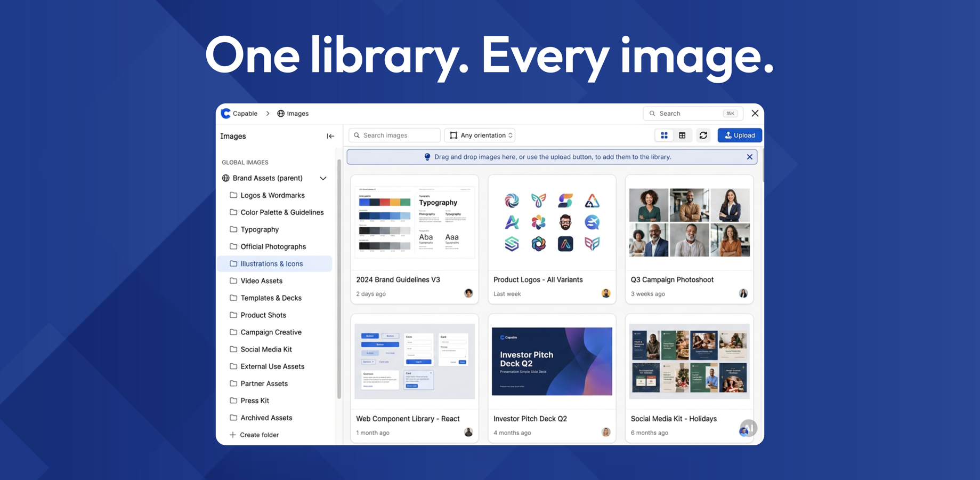Click the Capable breadcrumb link
This screenshot has height=480, width=980.
click(245, 114)
